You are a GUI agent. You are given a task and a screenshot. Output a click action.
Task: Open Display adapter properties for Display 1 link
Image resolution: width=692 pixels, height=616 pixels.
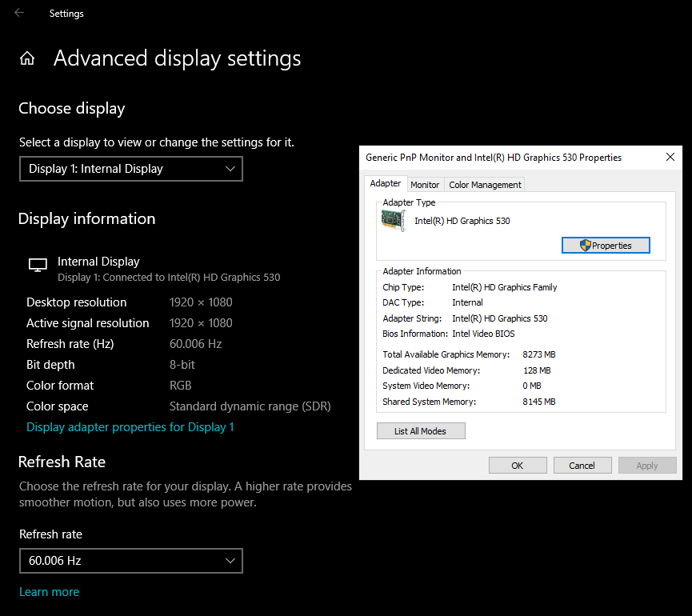point(130,427)
